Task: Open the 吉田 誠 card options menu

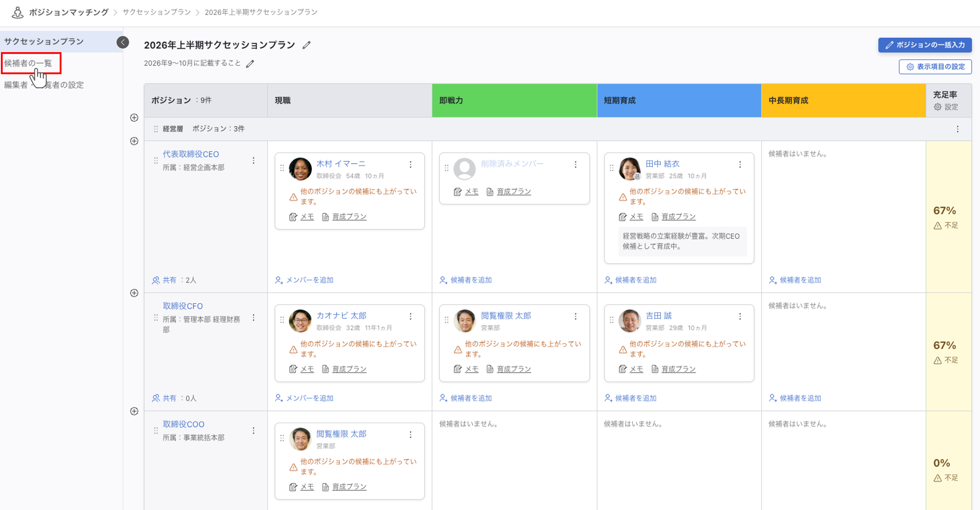Action: tap(740, 316)
